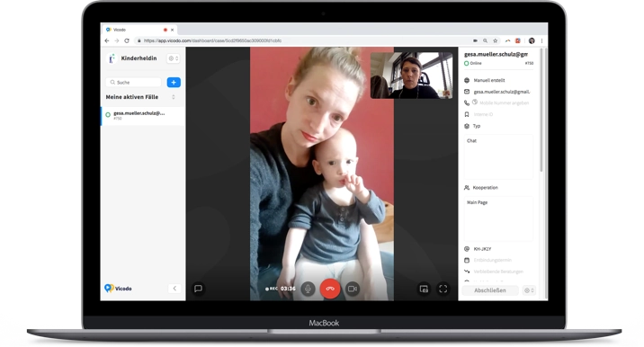Open options dropdown beside Abschließen
644x347 pixels.
(529, 290)
